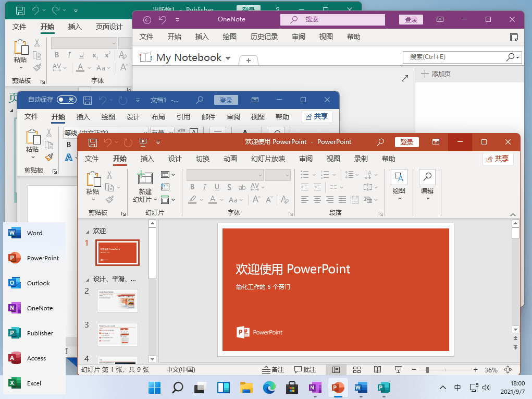Open the 幻灯片放映 tab in PowerPoint
Screen dimensions: 532x399
coord(268,159)
